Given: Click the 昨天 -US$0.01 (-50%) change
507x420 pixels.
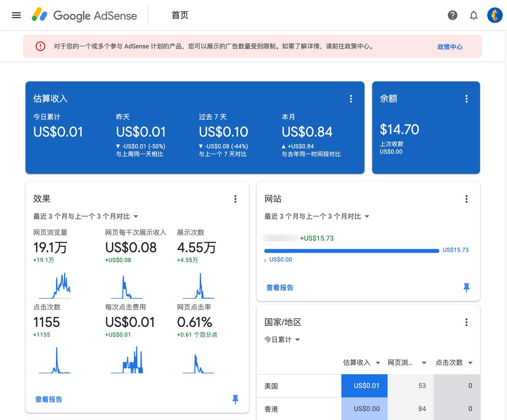Looking at the screenshot, I should click(141, 146).
